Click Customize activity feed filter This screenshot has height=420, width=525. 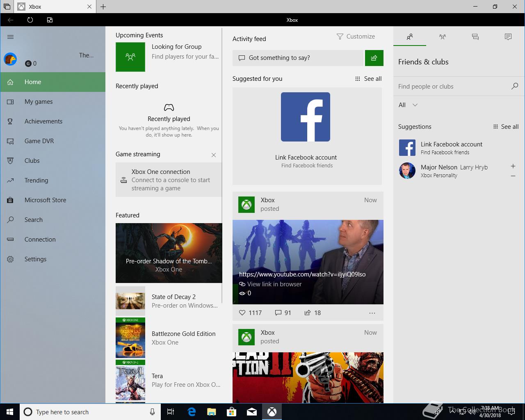point(356,37)
